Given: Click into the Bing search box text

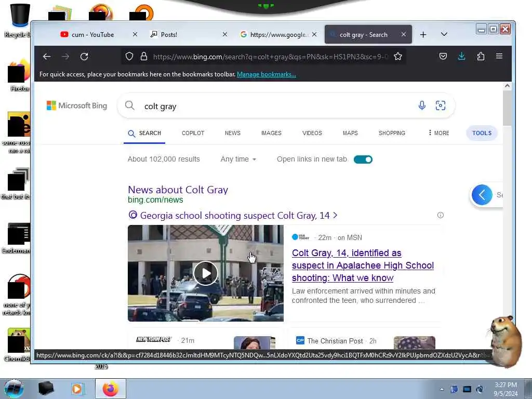Looking at the screenshot, I should 160,107.
